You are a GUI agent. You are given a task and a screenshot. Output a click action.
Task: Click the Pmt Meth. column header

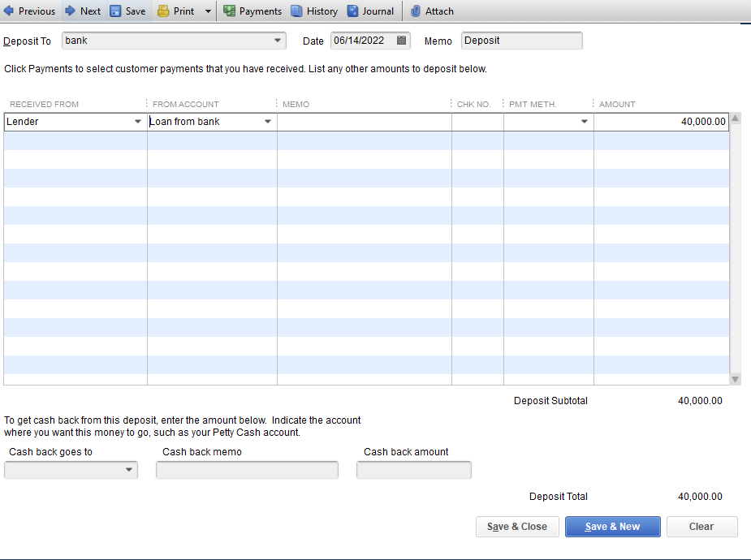(533, 105)
